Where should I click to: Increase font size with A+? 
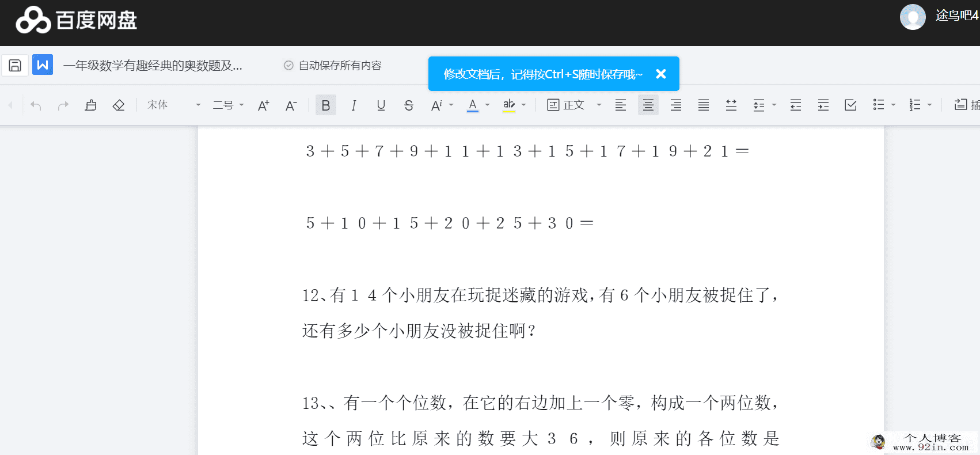click(264, 105)
